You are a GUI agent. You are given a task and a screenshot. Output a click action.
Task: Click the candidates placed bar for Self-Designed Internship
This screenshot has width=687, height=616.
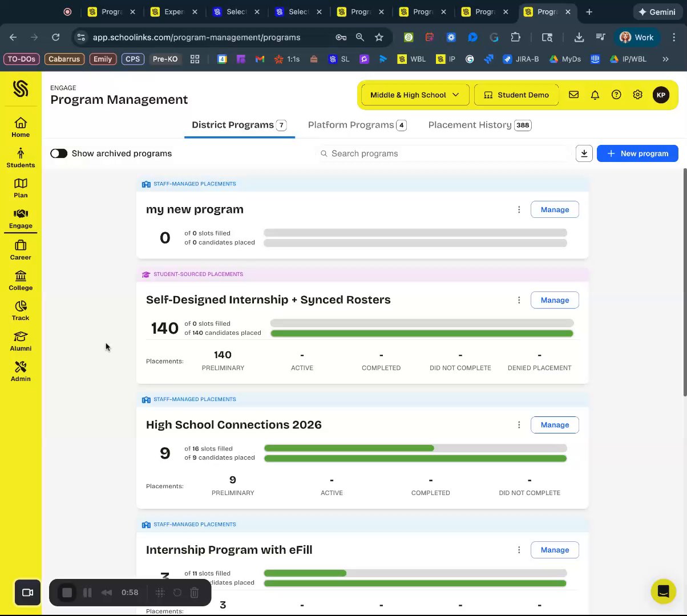pyautogui.click(x=422, y=334)
